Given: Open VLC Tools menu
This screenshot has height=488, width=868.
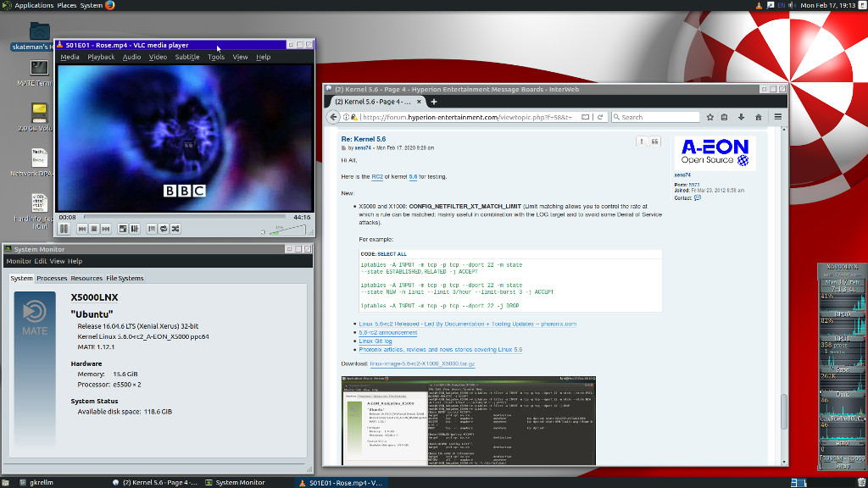Looking at the screenshot, I should point(216,57).
